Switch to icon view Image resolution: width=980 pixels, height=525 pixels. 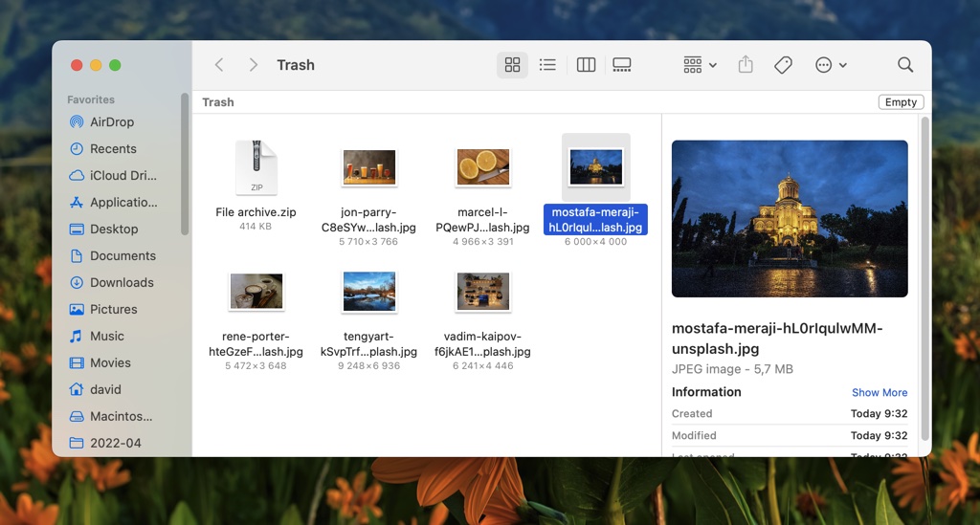coord(512,65)
